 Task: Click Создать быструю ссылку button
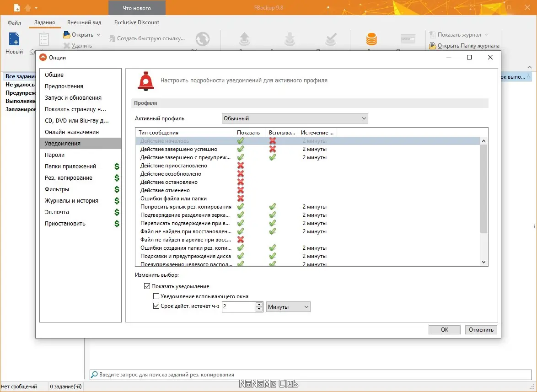147,39
